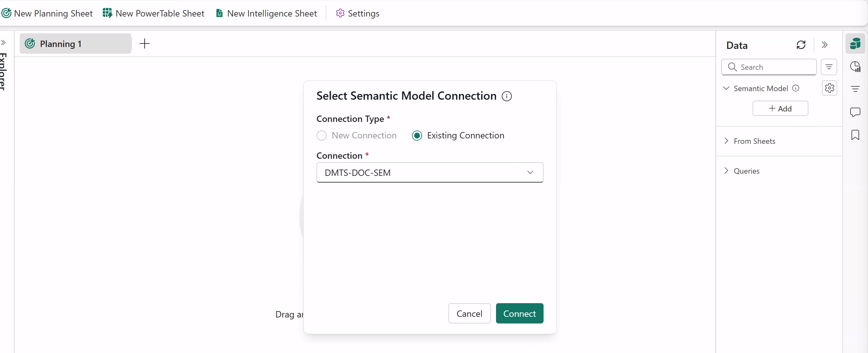
Task: Collapse the Data panel with double-chevron icon
Action: (824, 45)
